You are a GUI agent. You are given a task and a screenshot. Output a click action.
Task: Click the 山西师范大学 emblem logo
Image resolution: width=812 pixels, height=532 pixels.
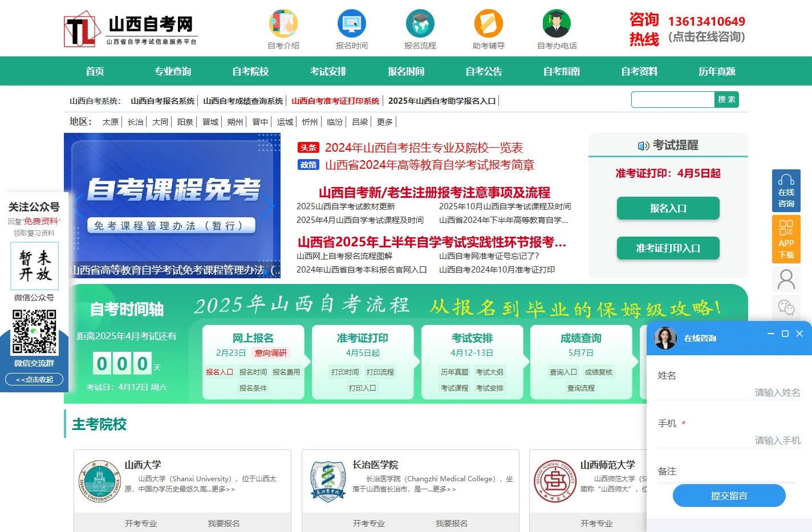pos(555,481)
